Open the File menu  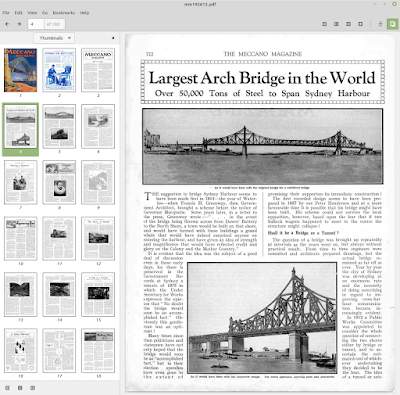coord(6,13)
